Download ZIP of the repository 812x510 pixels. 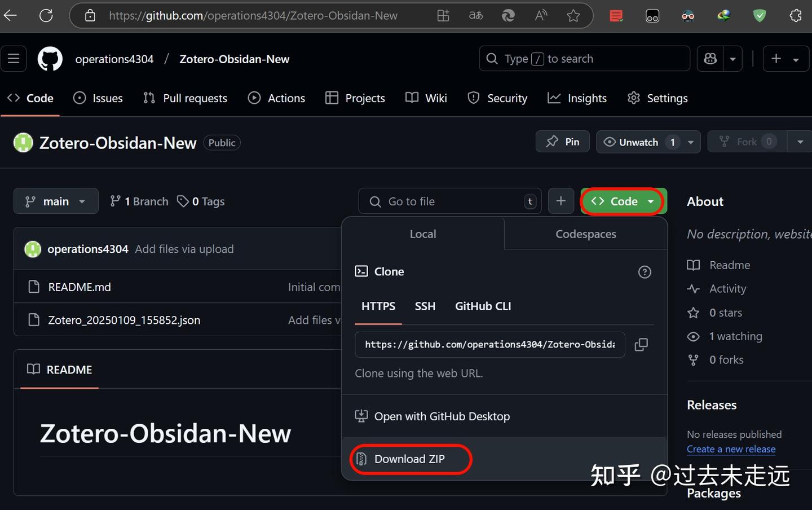(x=410, y=459)
